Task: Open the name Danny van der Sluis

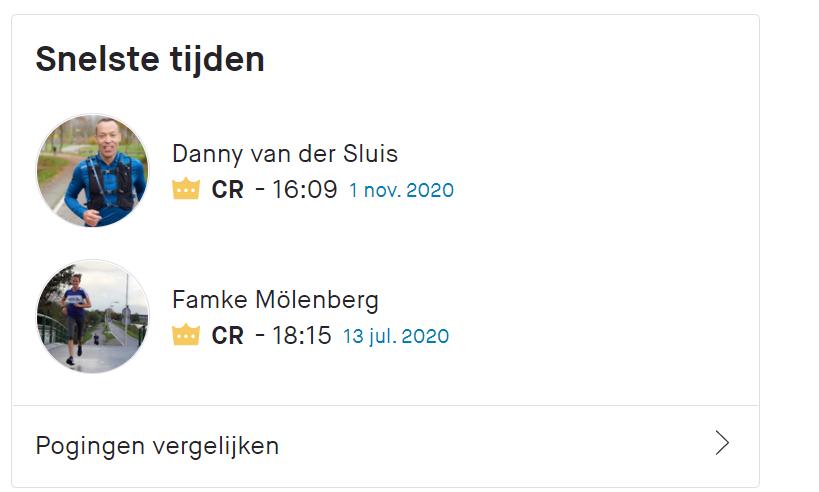Action: point(285,154)
